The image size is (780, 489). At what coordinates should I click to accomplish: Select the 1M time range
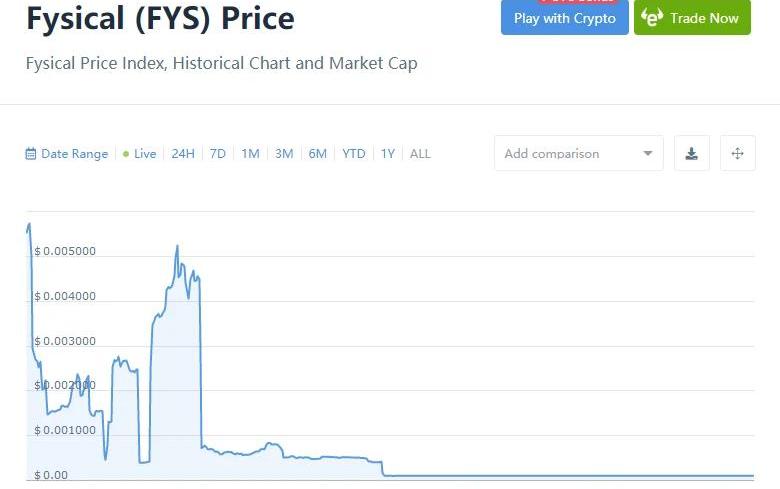250,154
